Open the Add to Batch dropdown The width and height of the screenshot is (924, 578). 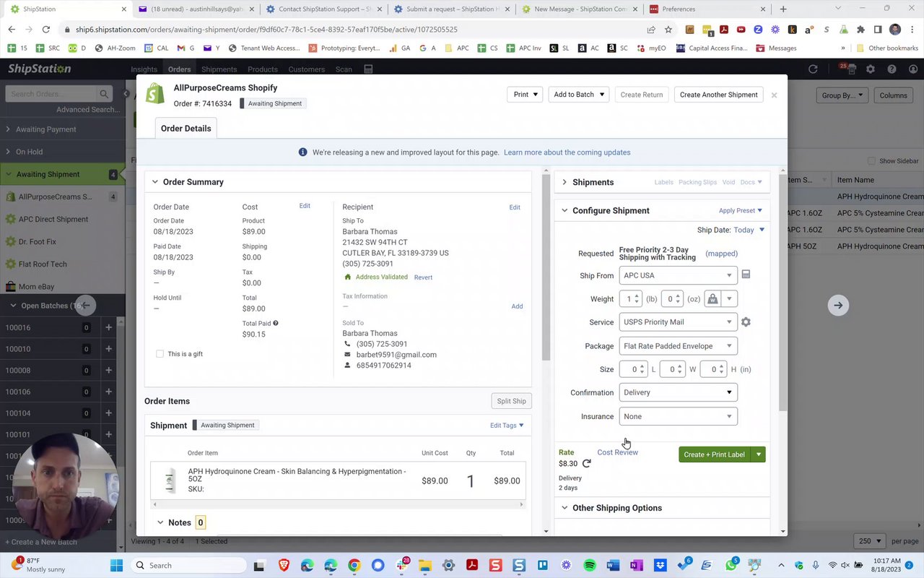(578, 95)
